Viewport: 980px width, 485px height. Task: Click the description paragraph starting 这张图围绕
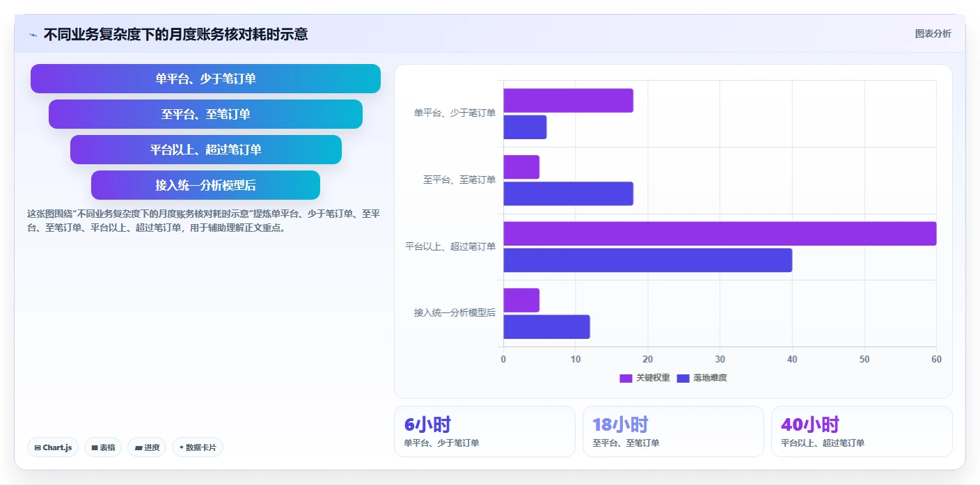[203, 221]
